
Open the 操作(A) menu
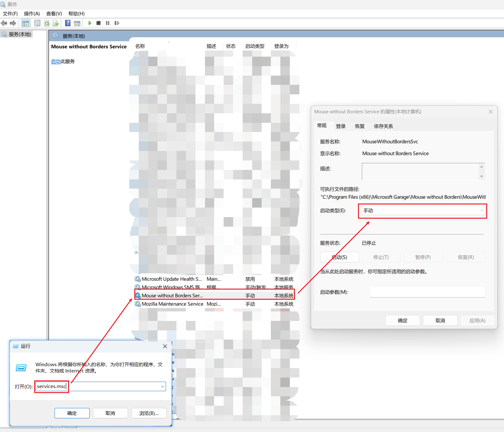click(x=32, y=14)
